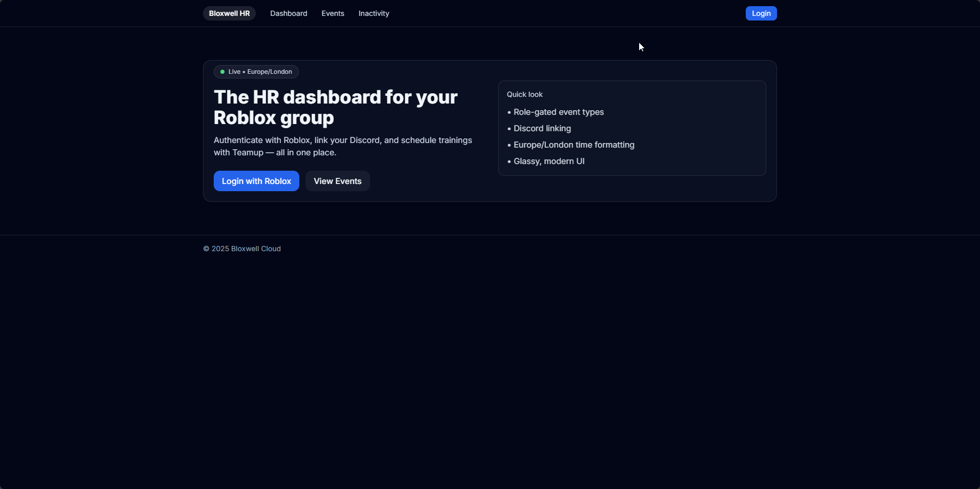Click the Login with Roblox button
Viewport: 980px width, 489px height.
pyautogui.click(x=256, y=181)
